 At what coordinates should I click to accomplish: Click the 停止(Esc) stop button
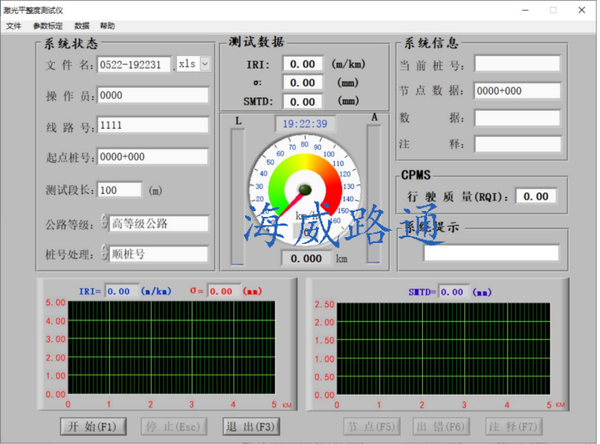tap(172, 427)
